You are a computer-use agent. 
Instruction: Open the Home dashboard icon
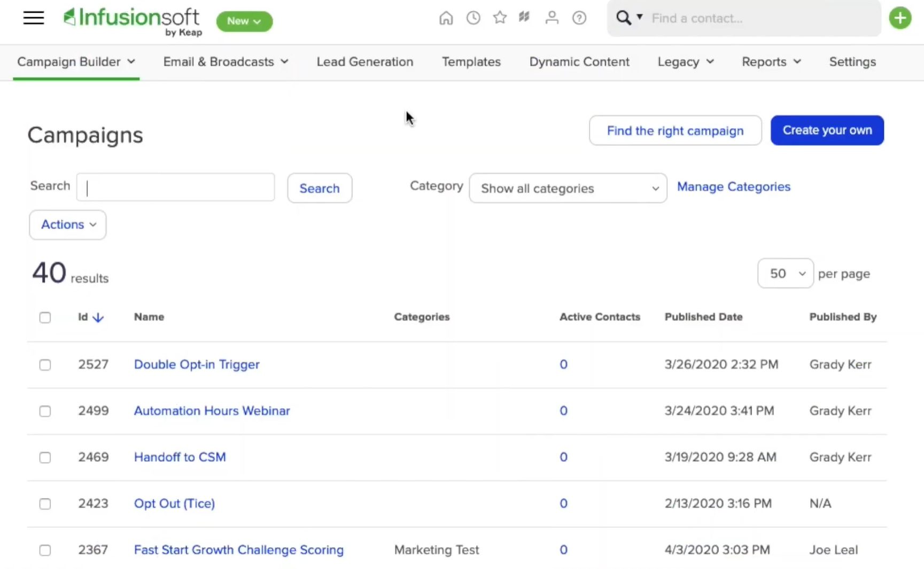(x=446, y=18)
